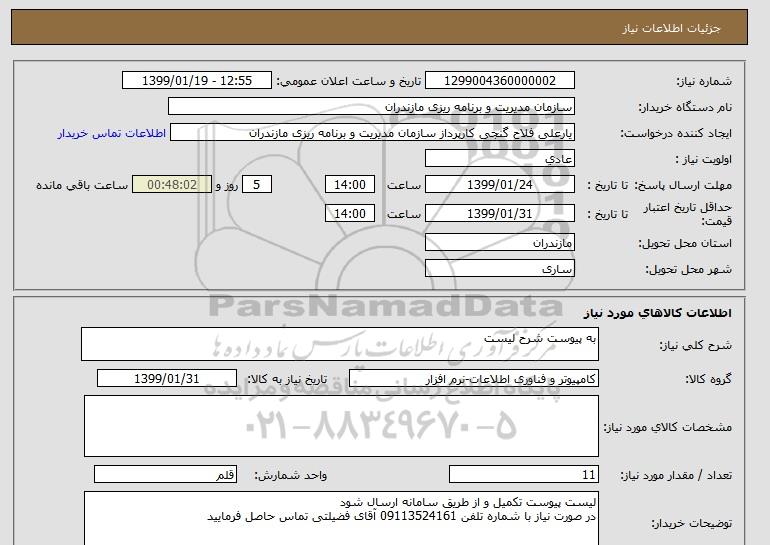The height and width of the screenshot is (545, 770).
Task: Click the announcement date field 1399/01/19 - 12:55
Action: [196, 81]
